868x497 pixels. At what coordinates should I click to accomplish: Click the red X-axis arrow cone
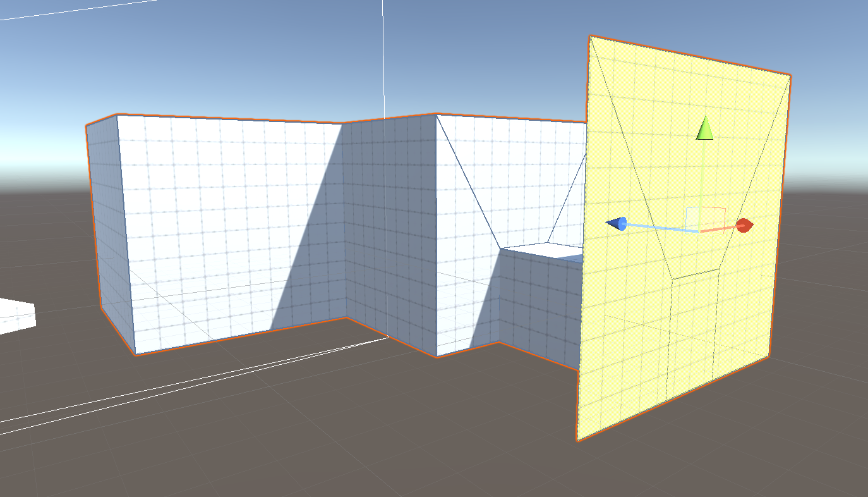pos(744,225)
